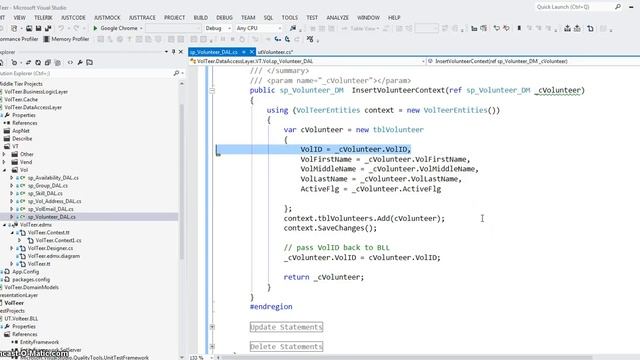This screenshot has width=640, height=360.
Task: Click the View Code icon in Solution Explorer
Action: (x=70, y=62)
